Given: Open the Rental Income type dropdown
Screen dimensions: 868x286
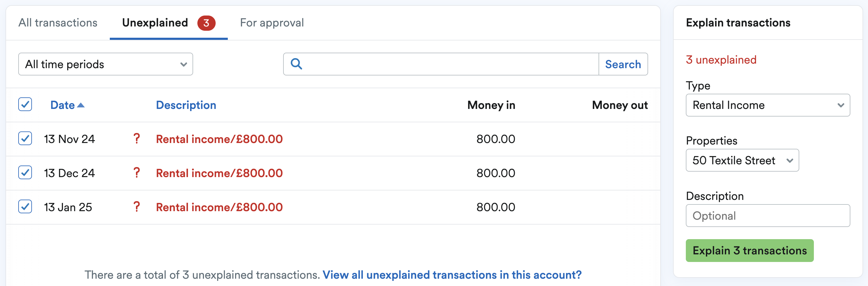Looking at the screenshot, I should point(768,105).
